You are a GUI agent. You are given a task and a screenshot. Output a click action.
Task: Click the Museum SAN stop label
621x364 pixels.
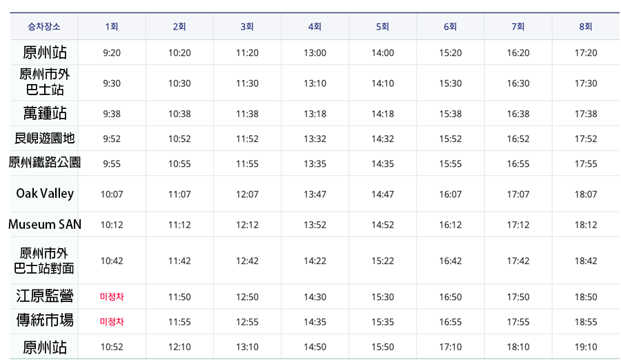click(x=45, y=224)
